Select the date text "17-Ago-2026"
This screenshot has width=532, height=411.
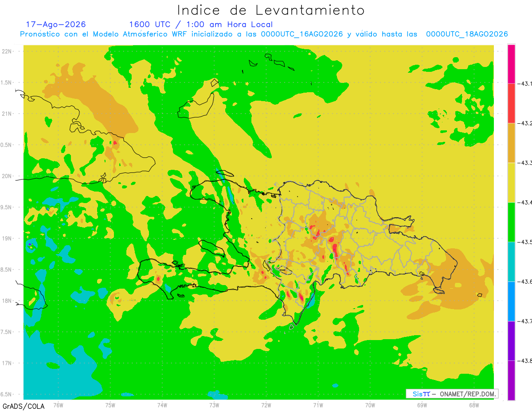point(56,24)
